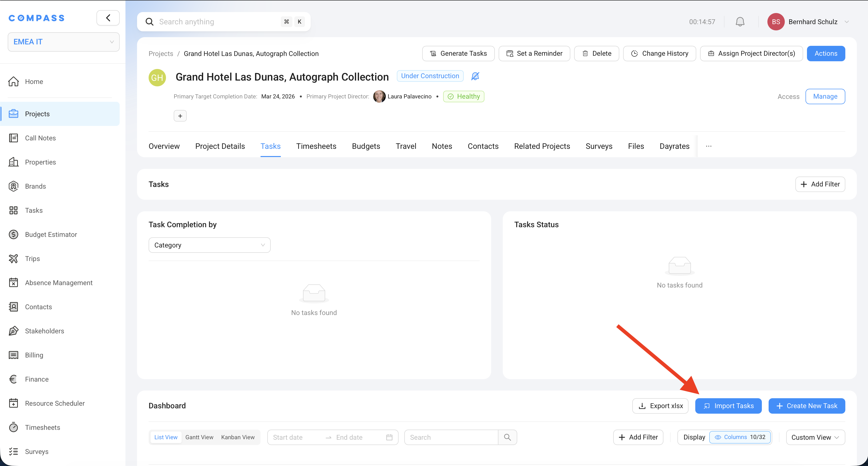Switch to the Budgets tab
The image size is (868, 466).
tap(366, 146)
